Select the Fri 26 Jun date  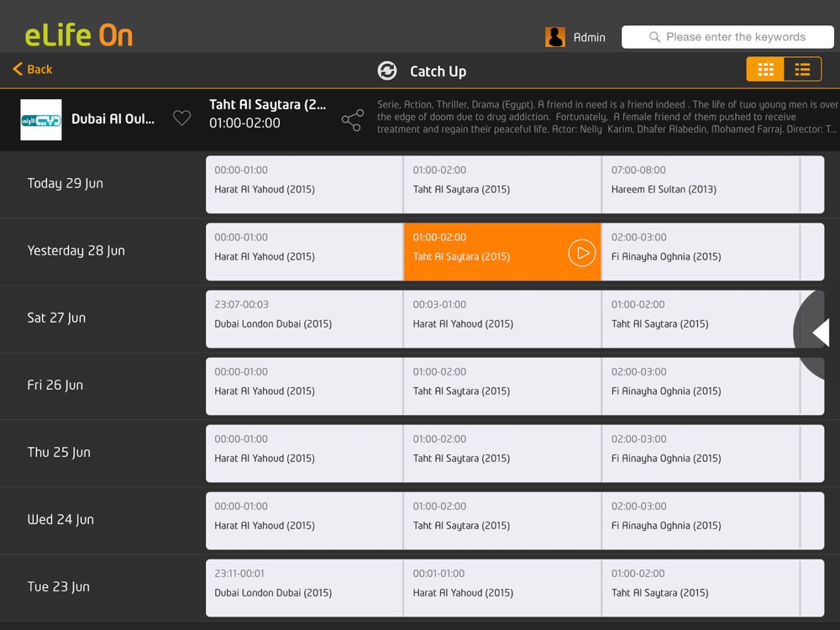coord(55,386)
